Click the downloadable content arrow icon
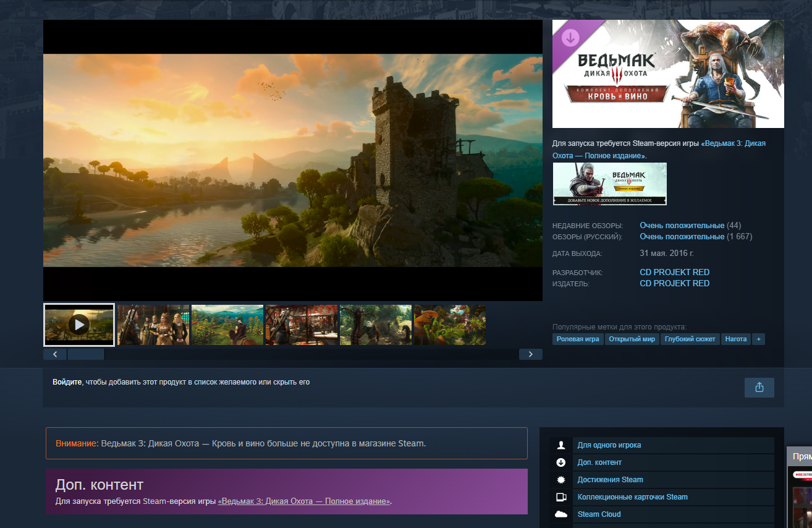The height and width of the screenshot is (528, 812). tap(561, 462)
